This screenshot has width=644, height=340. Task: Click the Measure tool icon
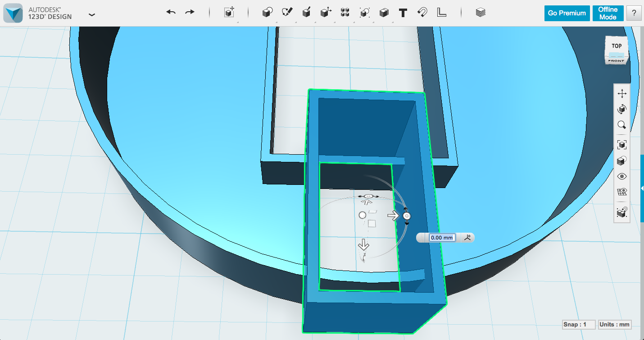(441, 13)
